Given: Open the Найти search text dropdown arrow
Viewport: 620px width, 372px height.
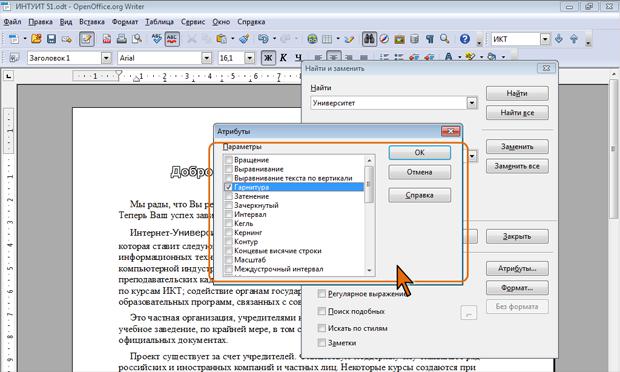Looking at the screenshot, I should coord(471,103).
